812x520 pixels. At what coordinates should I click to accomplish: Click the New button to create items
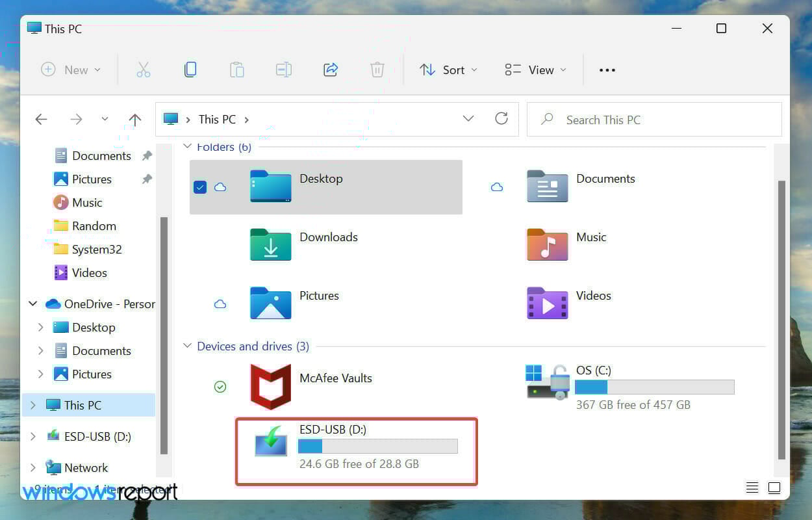tap(71, 70)
